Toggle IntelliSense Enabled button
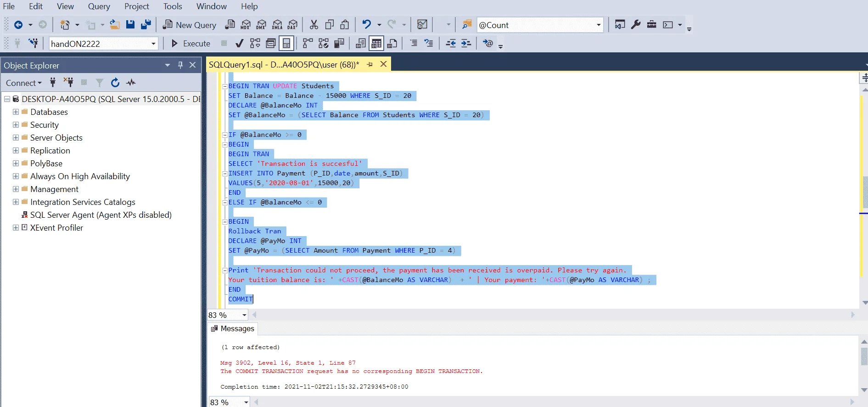This screenshot has width=868, height=407. [286, 44]
